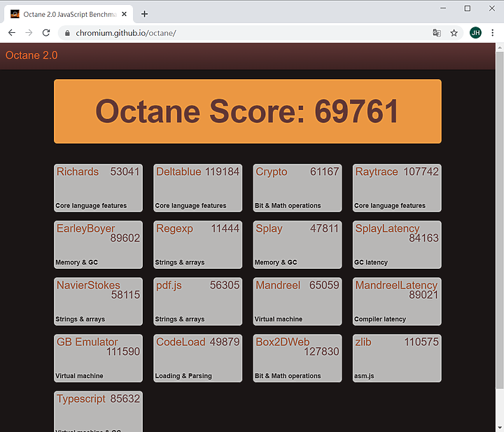Screen dimensions: 504x432
Task: Open the Richards benchmark box
Action: (x=98, y=188)
